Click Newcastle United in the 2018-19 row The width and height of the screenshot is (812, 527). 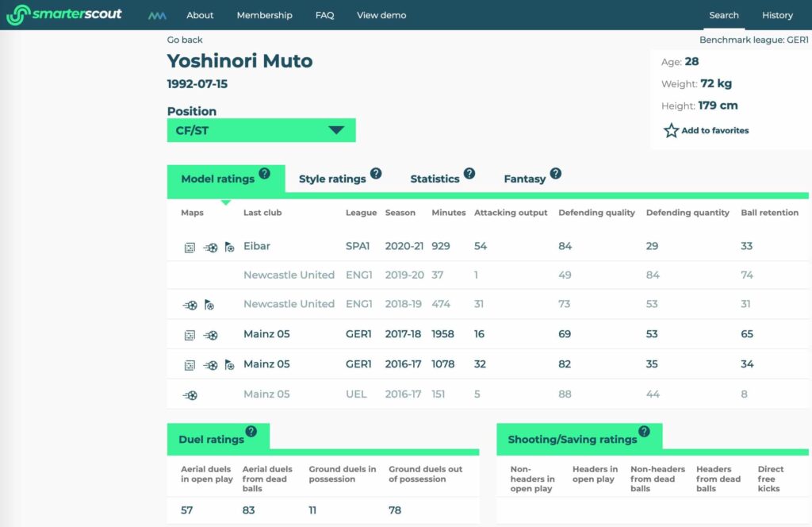289,304
